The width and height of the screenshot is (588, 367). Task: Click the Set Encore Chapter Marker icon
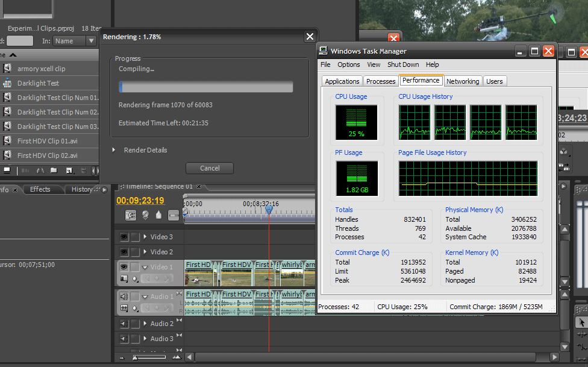(x=145, y=215)
